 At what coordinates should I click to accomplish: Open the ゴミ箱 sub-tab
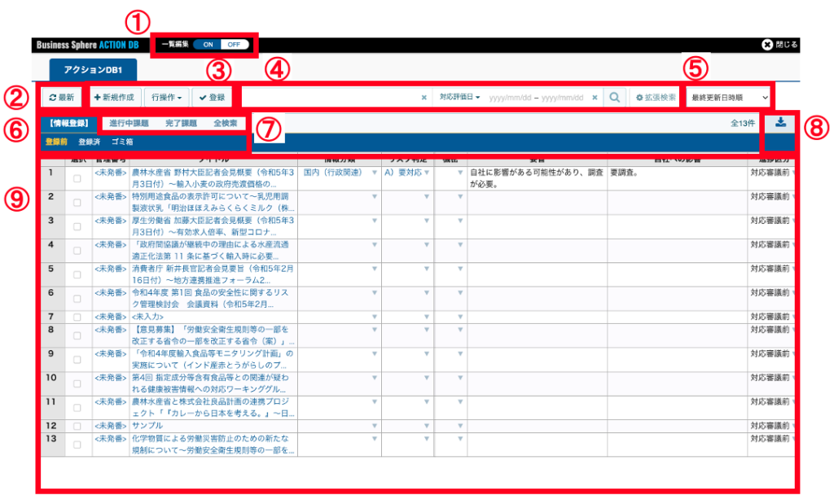click(x=122, y=142)
